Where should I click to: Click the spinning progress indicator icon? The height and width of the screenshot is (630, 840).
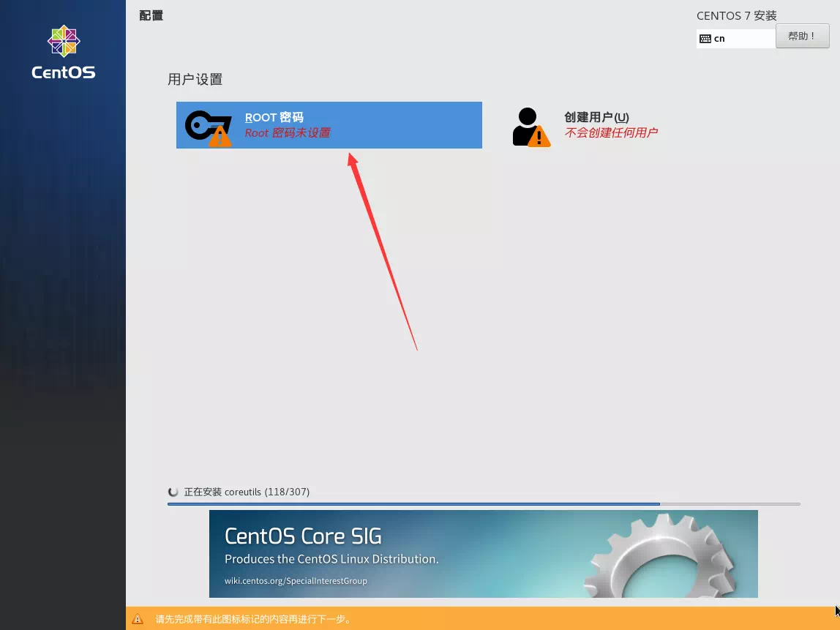(173, 492)
